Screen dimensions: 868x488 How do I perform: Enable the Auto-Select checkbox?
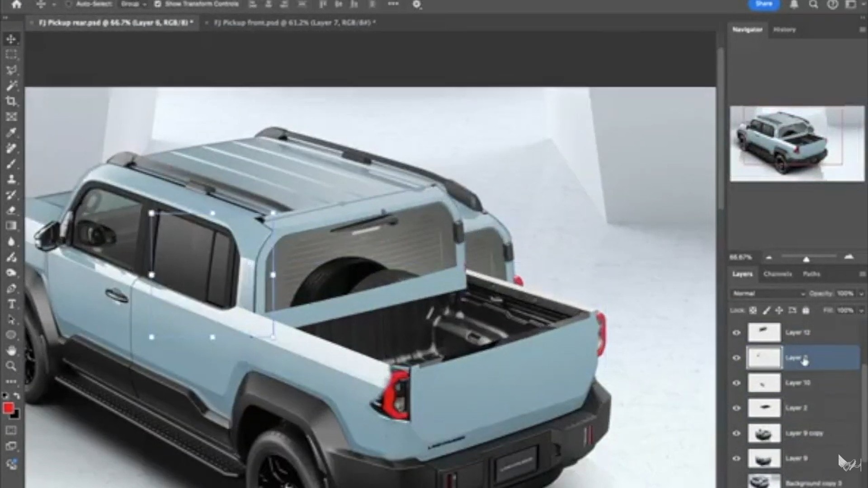coord(69,4)
